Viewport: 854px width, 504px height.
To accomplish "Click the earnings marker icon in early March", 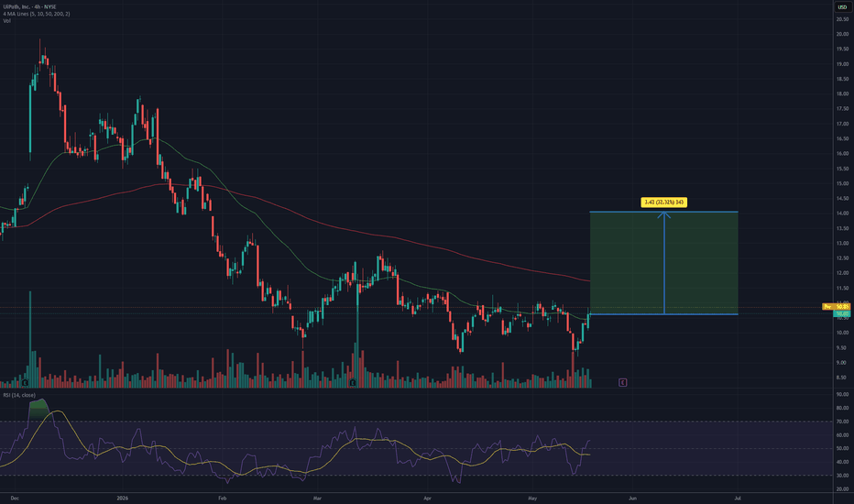I will pyautogui.click(x=353, y=383).
